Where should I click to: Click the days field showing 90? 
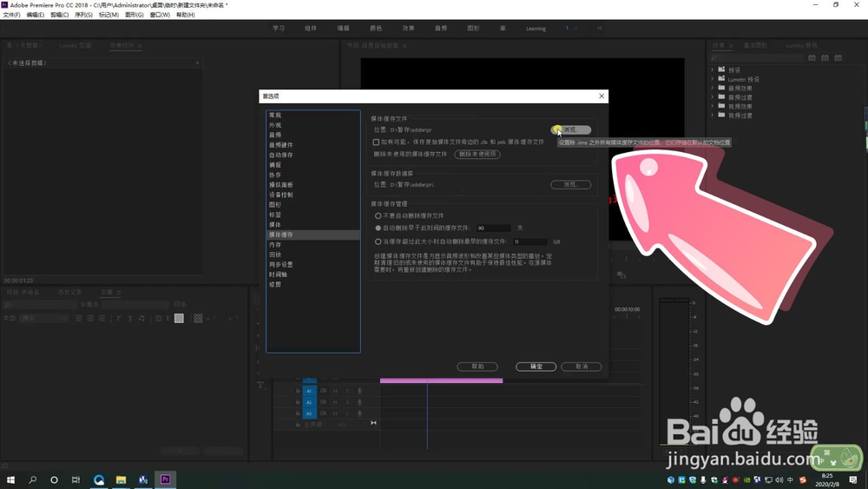coord(494,228)
